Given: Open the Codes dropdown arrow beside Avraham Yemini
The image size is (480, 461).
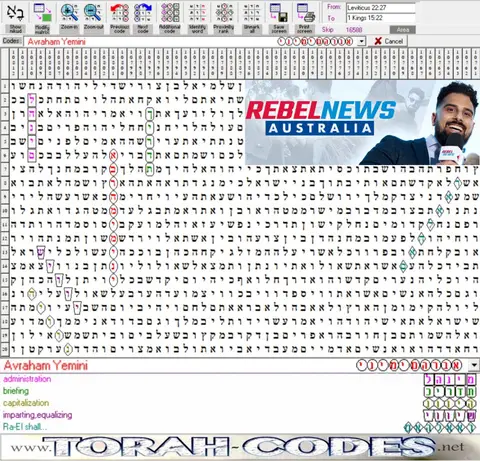Looking at the screenshot, I should (x=362, y=42).
